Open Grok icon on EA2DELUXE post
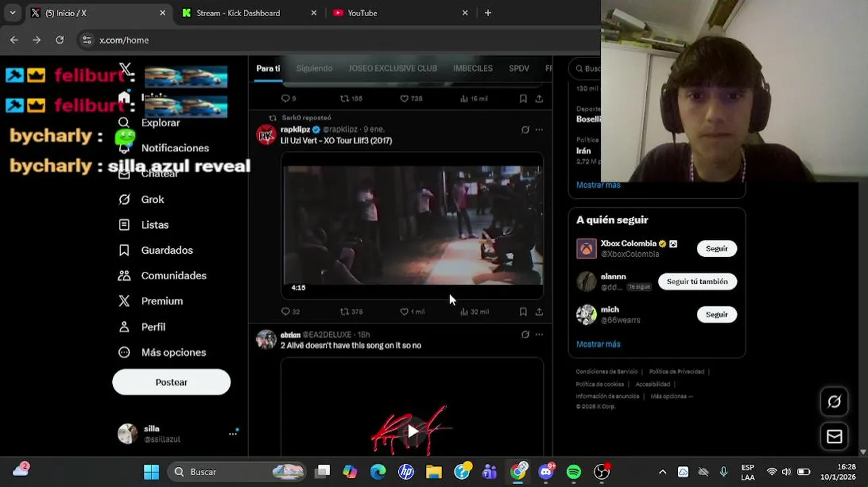 525,334
